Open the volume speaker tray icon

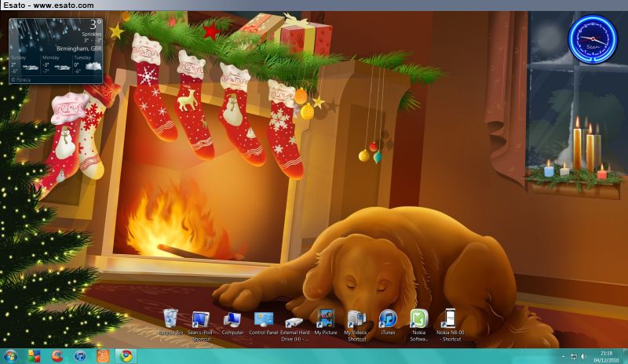583,356
